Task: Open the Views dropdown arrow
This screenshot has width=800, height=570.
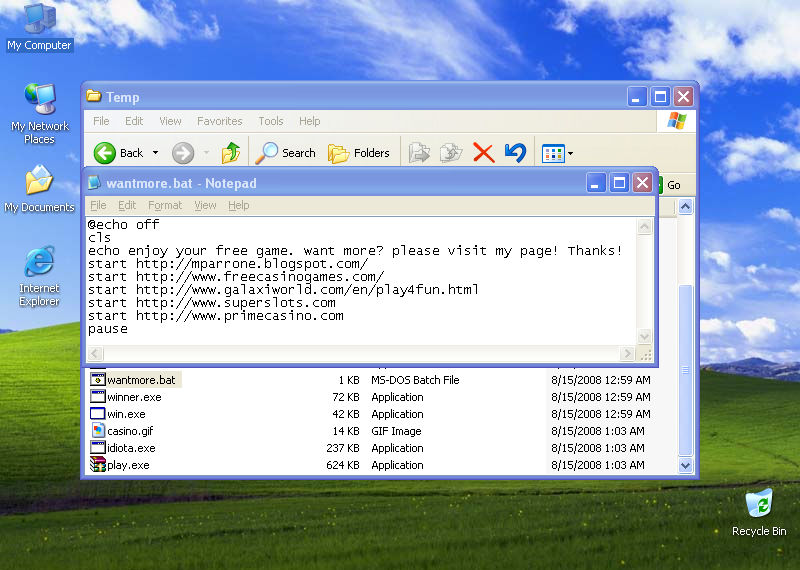Action: click(570, 153)
